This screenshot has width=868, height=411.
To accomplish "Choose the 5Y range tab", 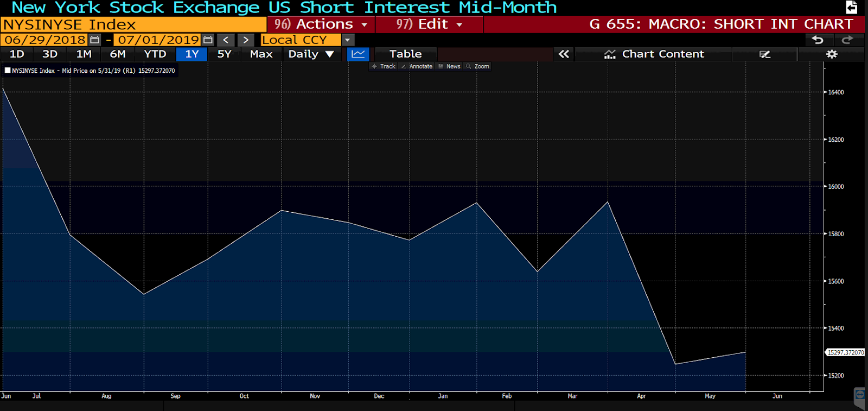I will pyautogui.click(x=225, y=54).
